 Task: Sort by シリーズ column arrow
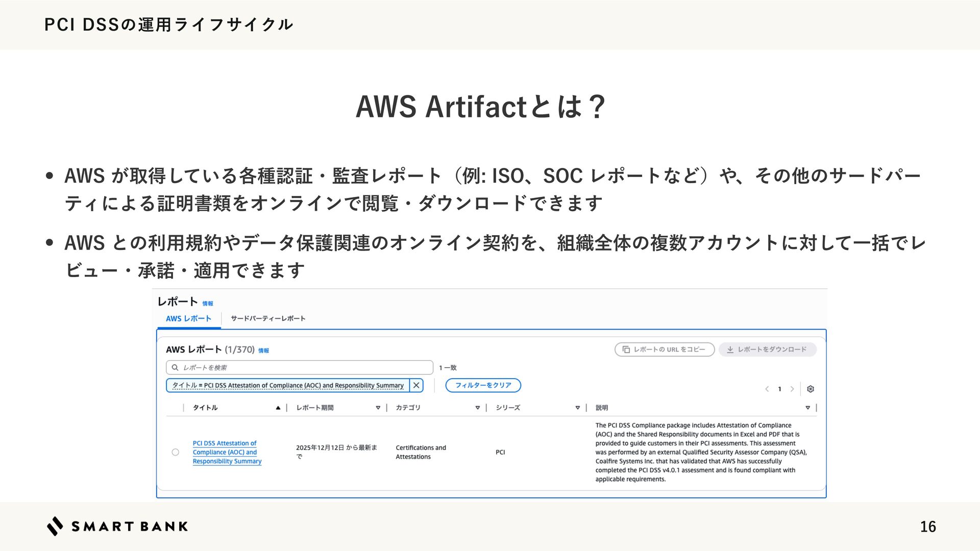pos(578,408)
